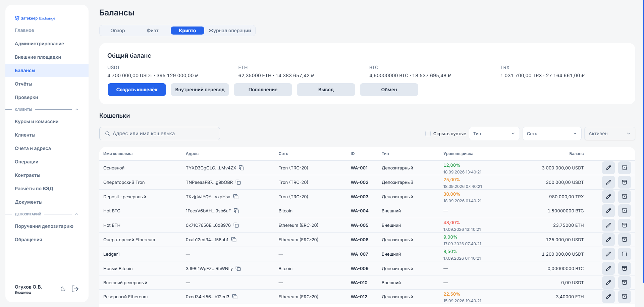Edit wallet WA-001 with pencil icon
This screenshot has height=307, width=644.
pos(608,168)
